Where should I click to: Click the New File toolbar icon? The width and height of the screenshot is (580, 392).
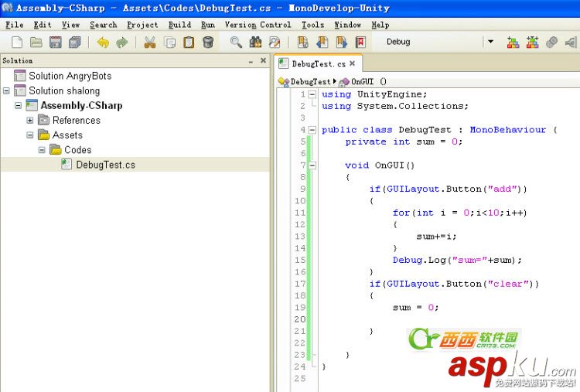(17, 43)
